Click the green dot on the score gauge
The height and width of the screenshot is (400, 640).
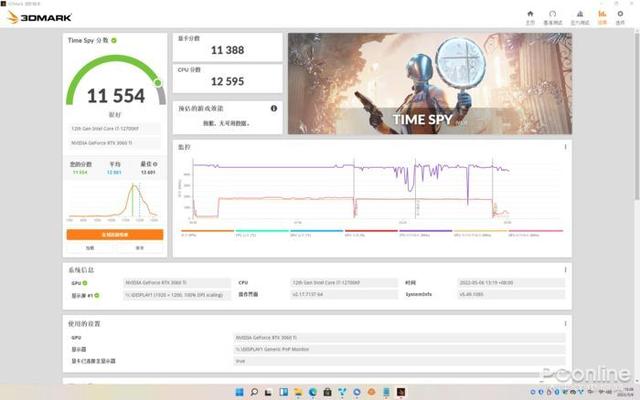[158, 83]
